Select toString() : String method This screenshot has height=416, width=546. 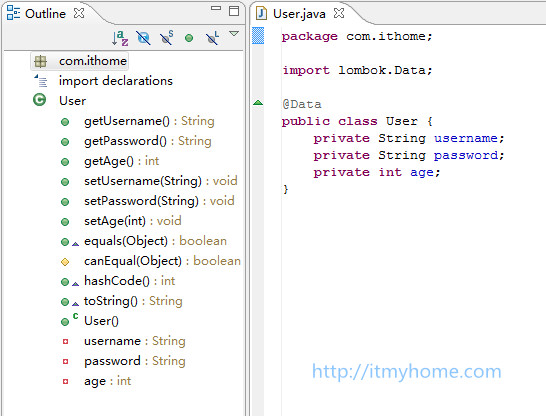point(133,301)
